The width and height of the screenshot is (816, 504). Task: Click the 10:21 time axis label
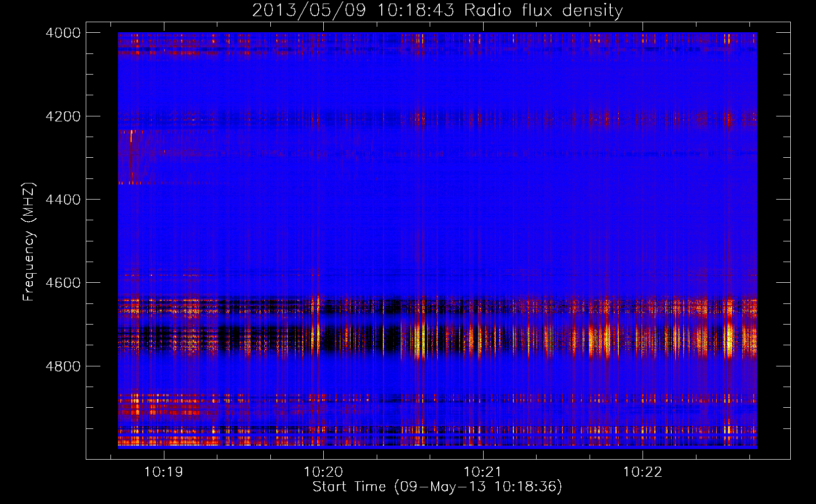(483, 472)
